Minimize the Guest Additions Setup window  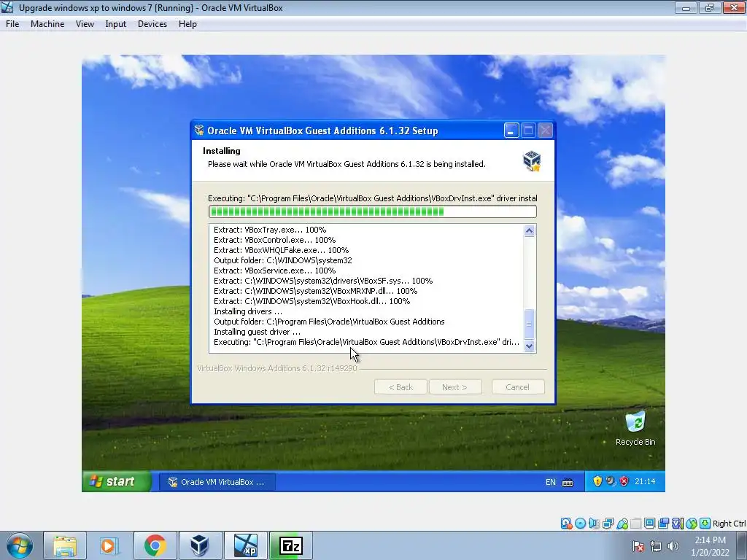[x=511, y=131]
